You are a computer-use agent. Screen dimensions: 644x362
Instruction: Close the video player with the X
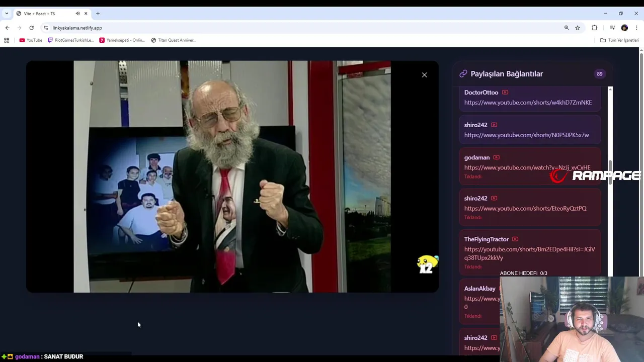click(x=424, y=75)
